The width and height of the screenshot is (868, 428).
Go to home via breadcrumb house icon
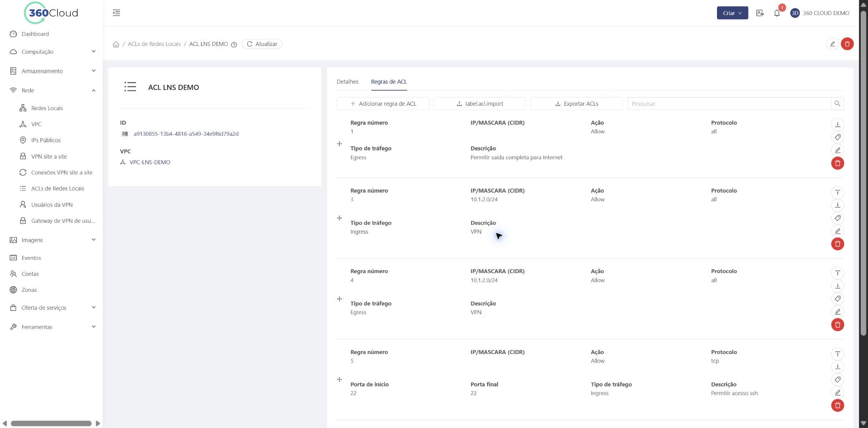tap(116, 44)
